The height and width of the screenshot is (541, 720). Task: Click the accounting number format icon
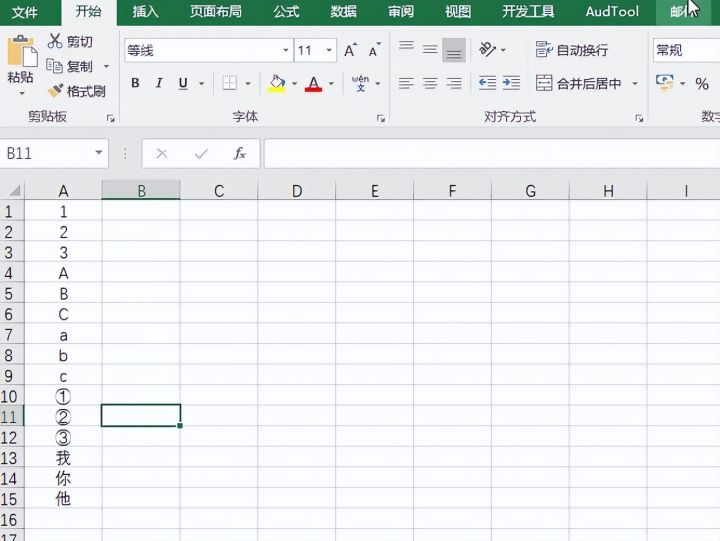[664, 83]
